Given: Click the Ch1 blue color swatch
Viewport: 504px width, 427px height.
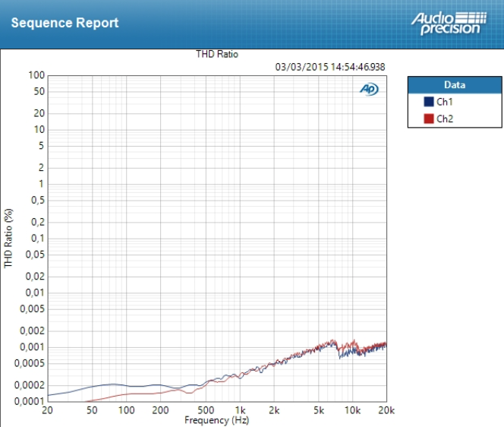Looking at the screenshot, I should [429, 102].
